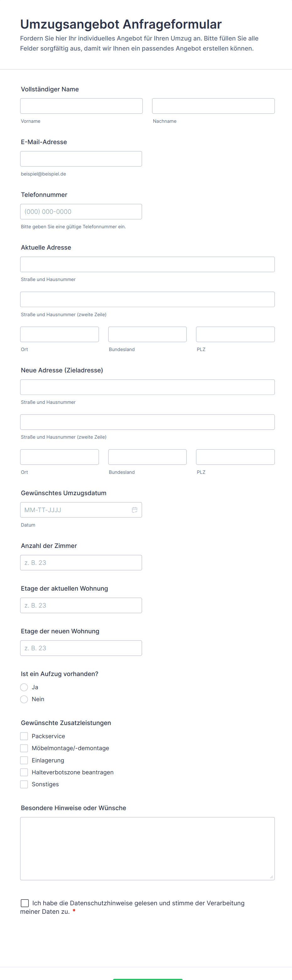This screenshot has height=980, width=292.
Task: Enable the Packservice checkbox
Action: pyautogui.click(x=24, y=736)
